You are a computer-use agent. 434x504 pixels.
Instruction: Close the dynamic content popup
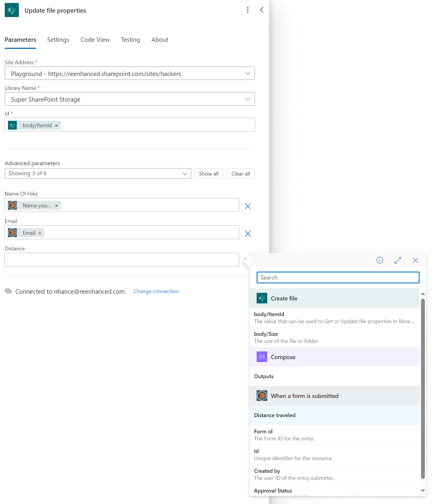pos(415,260)
